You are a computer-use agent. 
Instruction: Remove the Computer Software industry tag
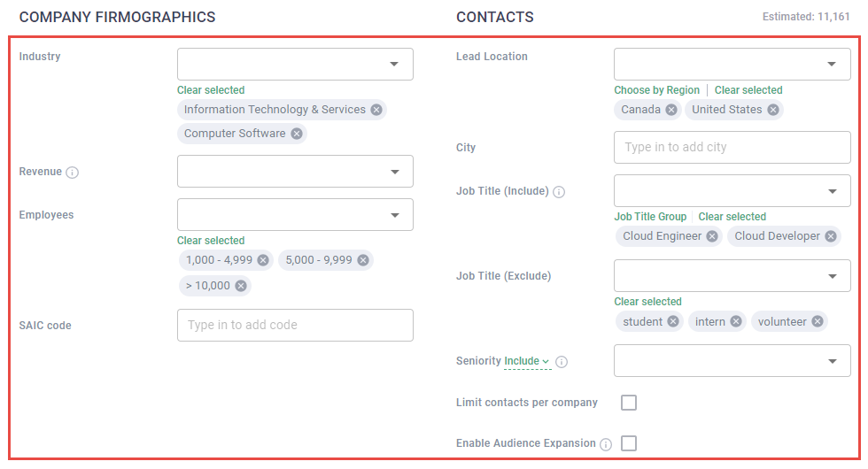tap(297, 134)
